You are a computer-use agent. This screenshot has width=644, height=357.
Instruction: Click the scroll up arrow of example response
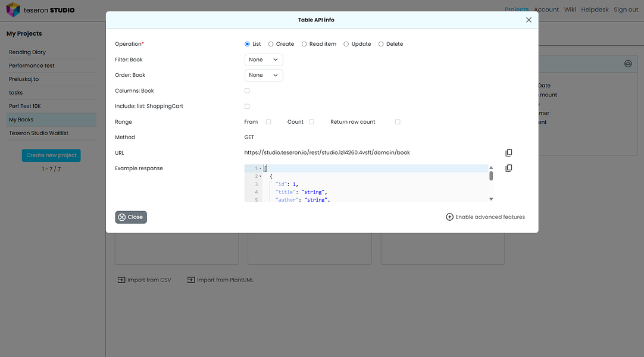pyautogui.click(x=491, y=167)
